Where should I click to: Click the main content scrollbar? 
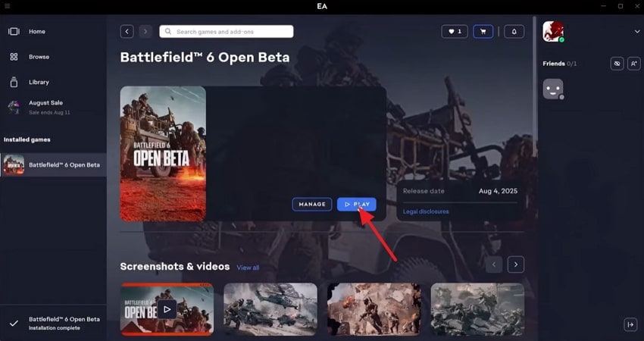(534, 86)
